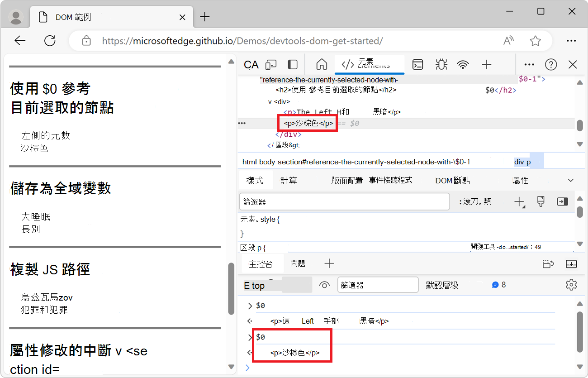Open the 事件接聽程式 tab
This screenshot has width=588, height=378.
391,180
